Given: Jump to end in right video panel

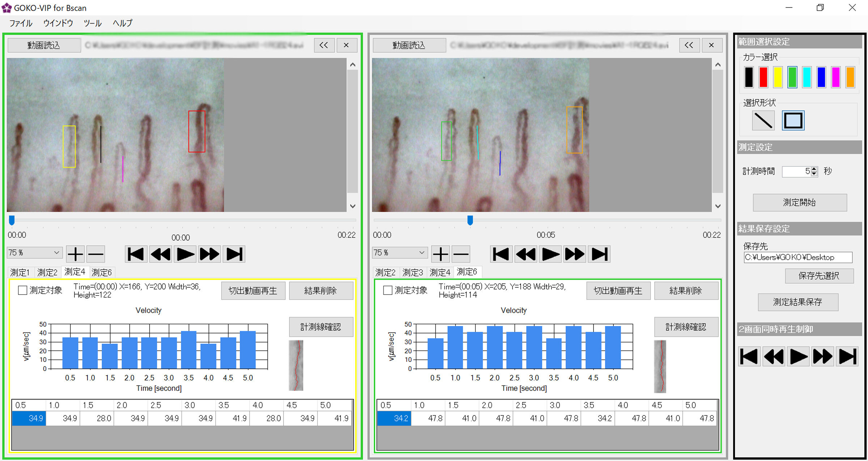Looking at the screenshot, I should point(600,254).
